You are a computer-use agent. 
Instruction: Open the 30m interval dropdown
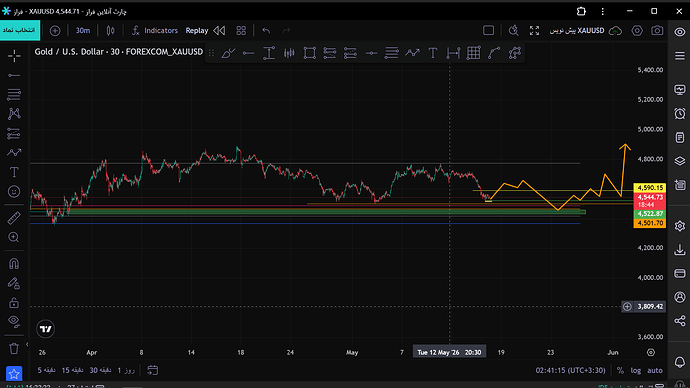[83, 30]
